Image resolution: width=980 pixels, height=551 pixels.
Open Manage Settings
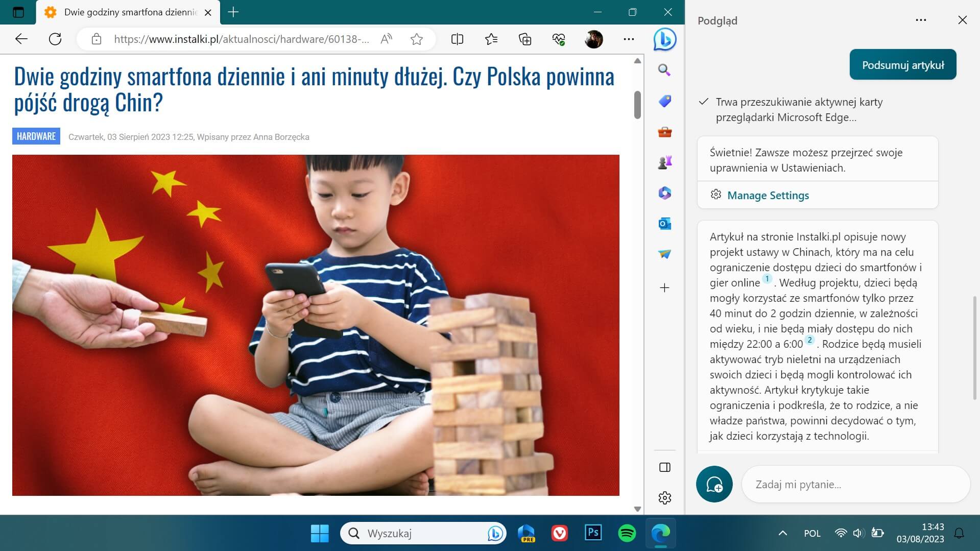pos(768,195)
